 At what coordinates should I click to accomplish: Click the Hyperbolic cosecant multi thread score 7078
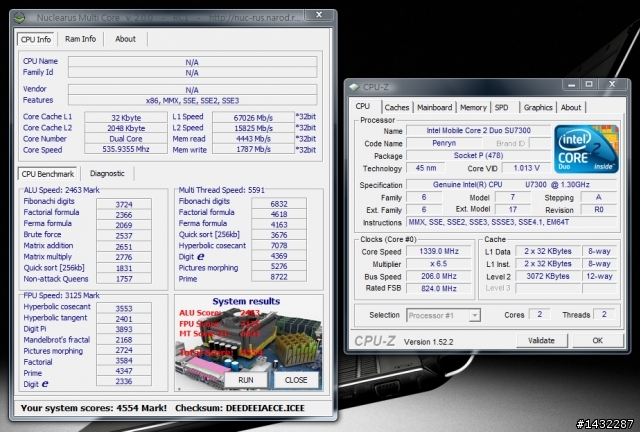point(279,245)
